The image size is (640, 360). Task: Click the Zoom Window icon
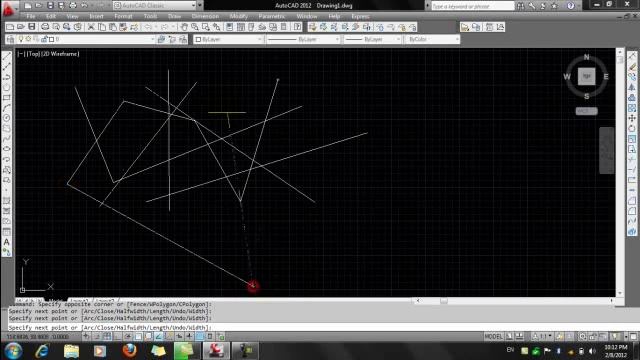tap(206, 27)
